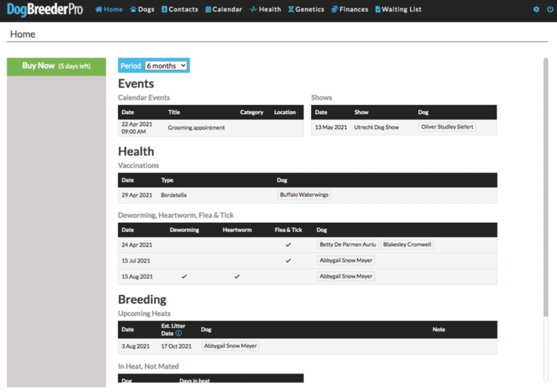
Task: Click the Bordetella vaccination type
Action: click(174, 195)
